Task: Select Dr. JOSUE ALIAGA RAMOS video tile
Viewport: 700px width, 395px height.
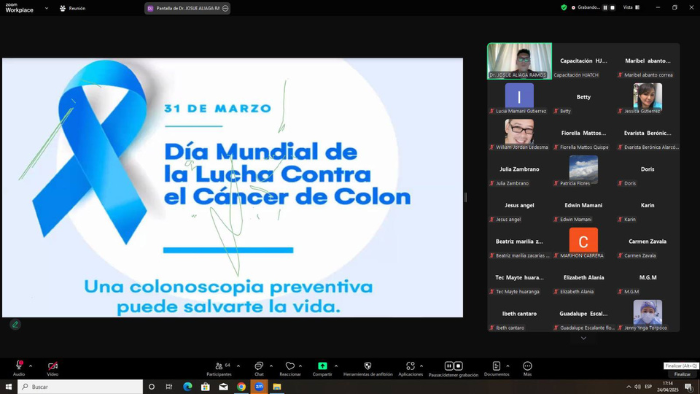Action: point(519,61)
